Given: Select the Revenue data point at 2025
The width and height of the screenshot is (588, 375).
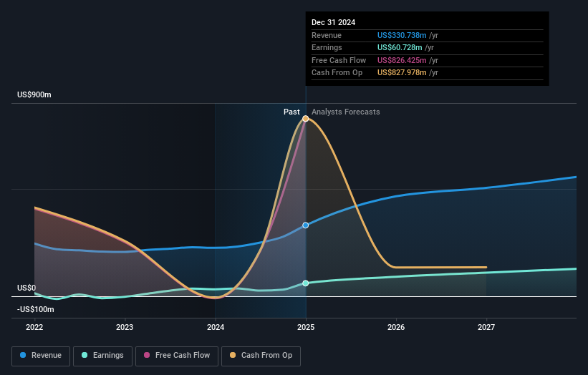Looking at the screenshot, I should point(306,225).
